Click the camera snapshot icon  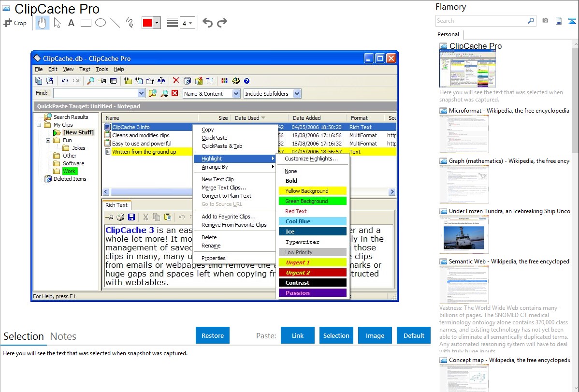[x=545, y=21]
